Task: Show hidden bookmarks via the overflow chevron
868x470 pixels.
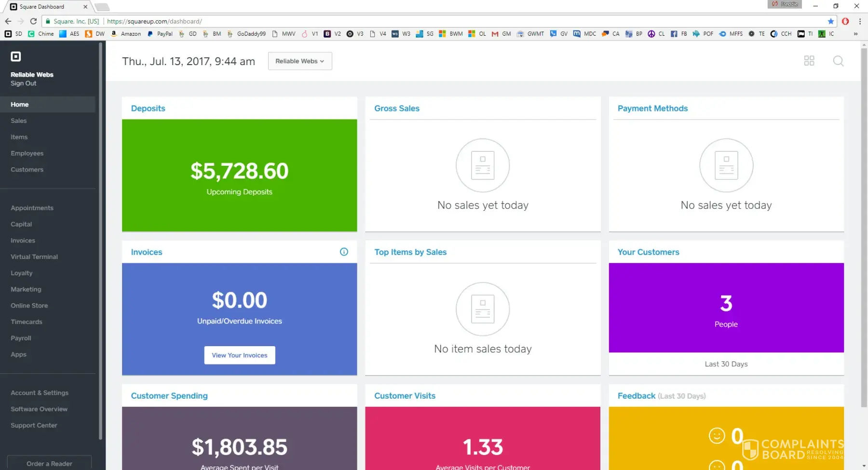Action: point(855,34)
